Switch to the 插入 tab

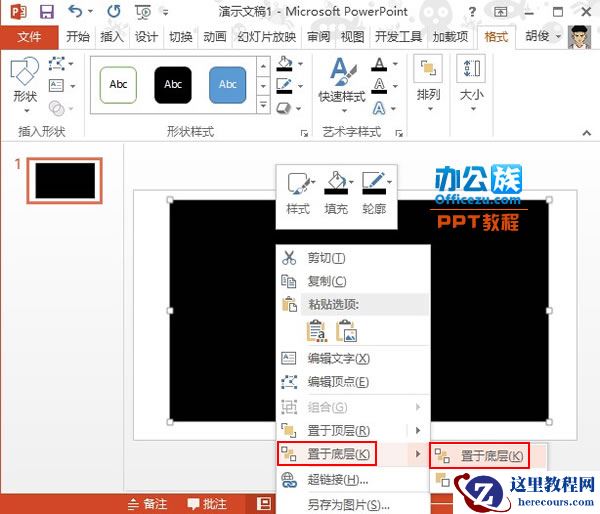112,37
